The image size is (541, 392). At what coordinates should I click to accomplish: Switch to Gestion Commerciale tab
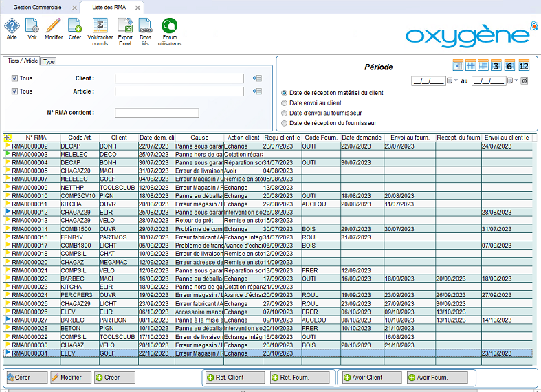click(38, 7)
